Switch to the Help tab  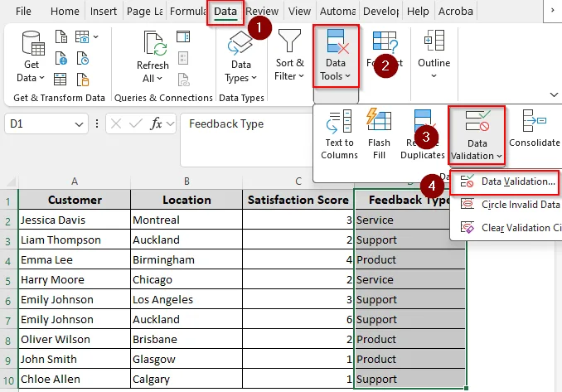[418, 12]
